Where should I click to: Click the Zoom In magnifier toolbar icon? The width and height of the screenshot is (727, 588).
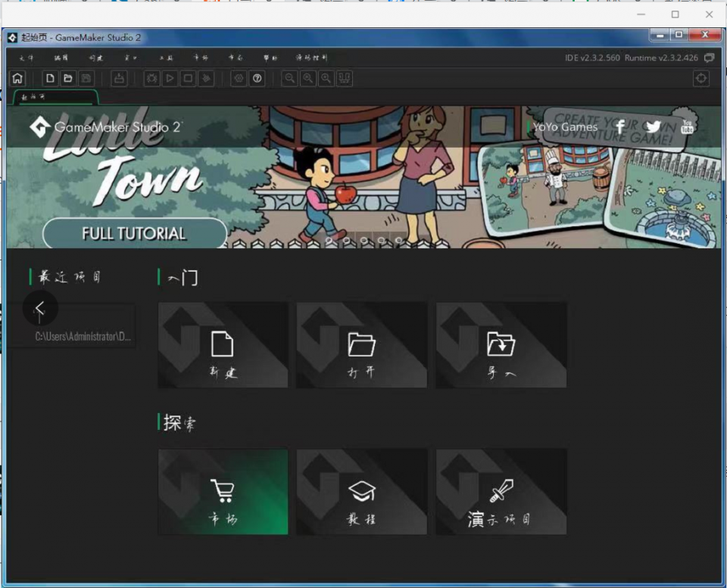[326, 78]
